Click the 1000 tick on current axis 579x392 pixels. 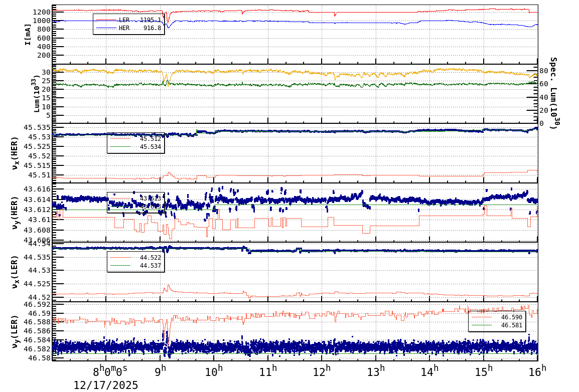tap(41, 21)
